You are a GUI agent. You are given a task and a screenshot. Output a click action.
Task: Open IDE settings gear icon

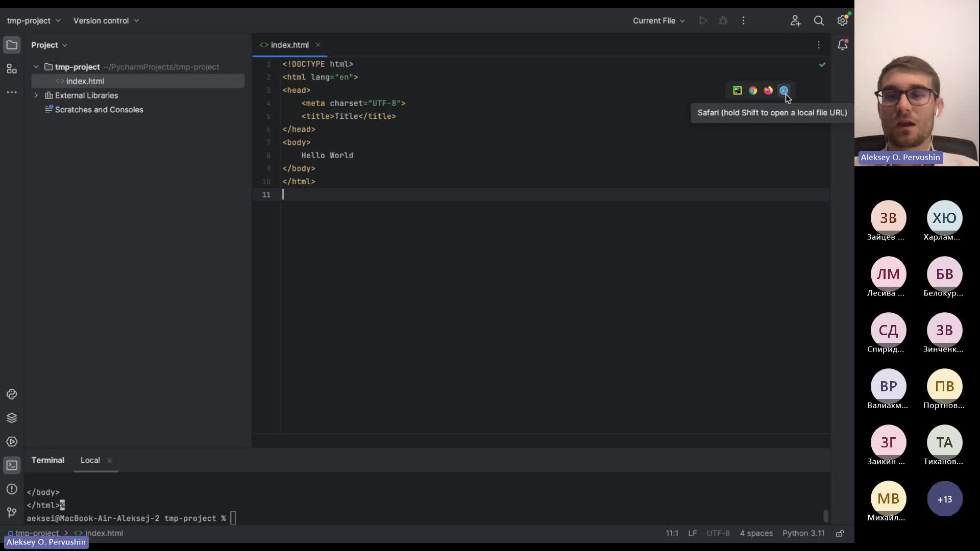[x=842, y=21]
